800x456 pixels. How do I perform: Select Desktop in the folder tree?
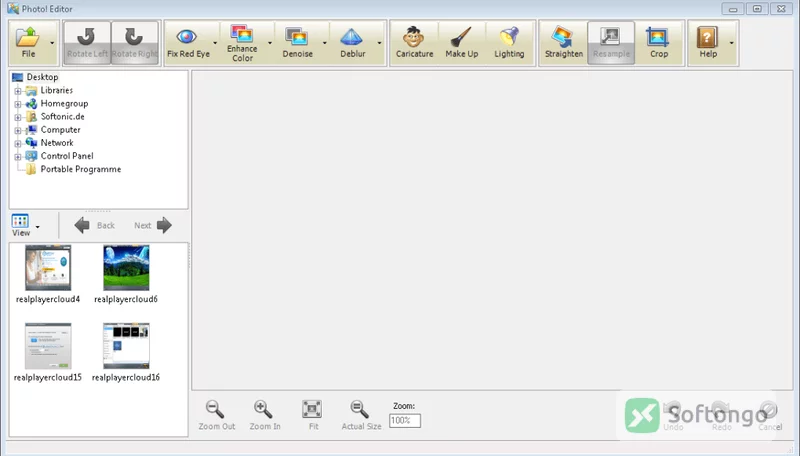pyautogui.click(x=42, y=77)
